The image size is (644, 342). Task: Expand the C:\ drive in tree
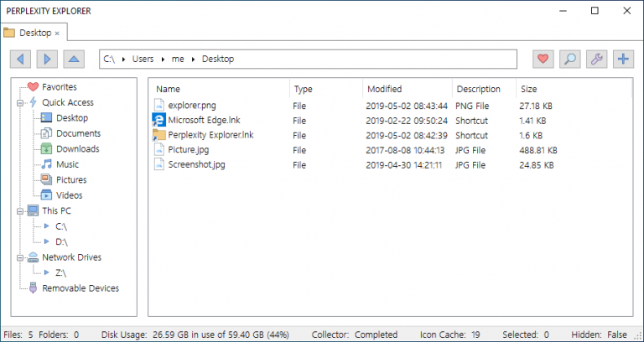(x=48, y=226)
